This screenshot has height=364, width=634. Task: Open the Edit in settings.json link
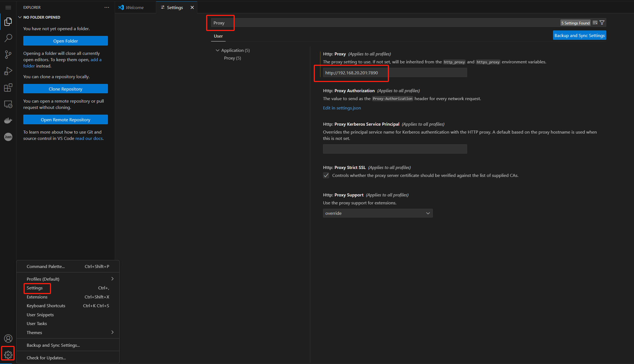coord(342,108)
